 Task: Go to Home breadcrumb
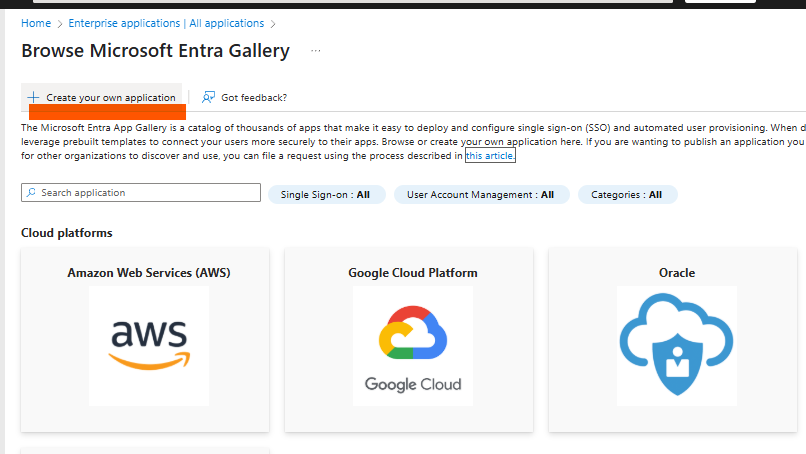[x=36, y=23]
